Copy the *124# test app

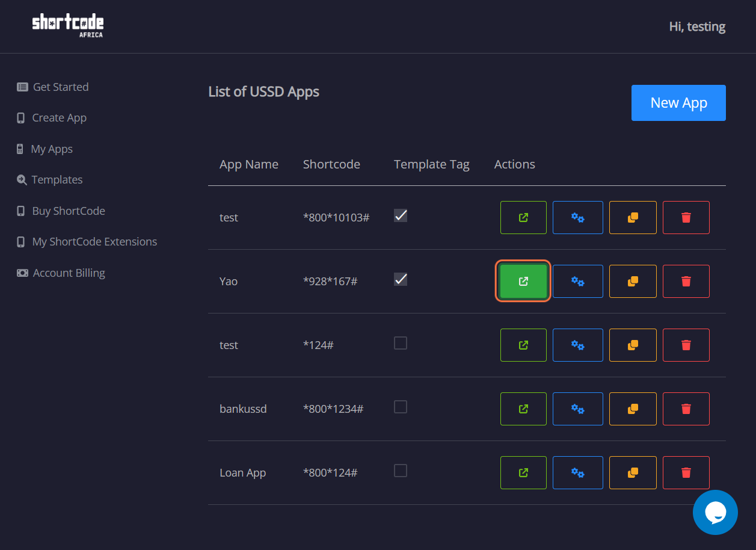(633, 345)
